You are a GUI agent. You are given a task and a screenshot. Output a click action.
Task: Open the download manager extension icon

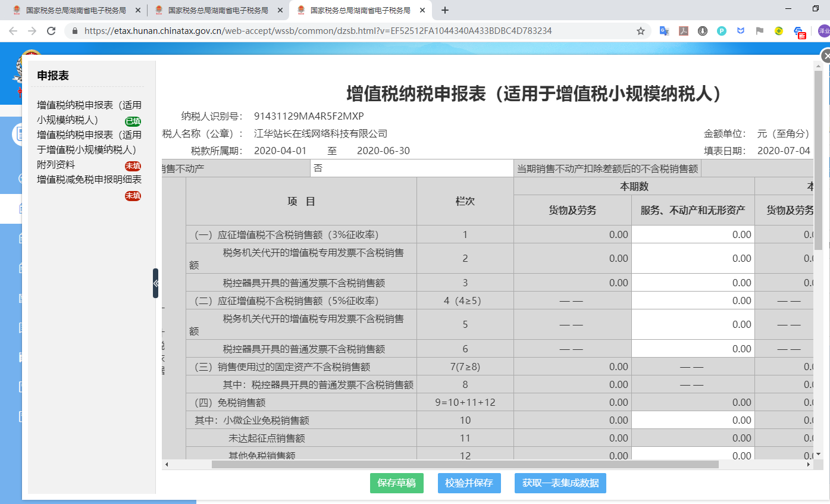pyautogui.click(x=703, y=31)
